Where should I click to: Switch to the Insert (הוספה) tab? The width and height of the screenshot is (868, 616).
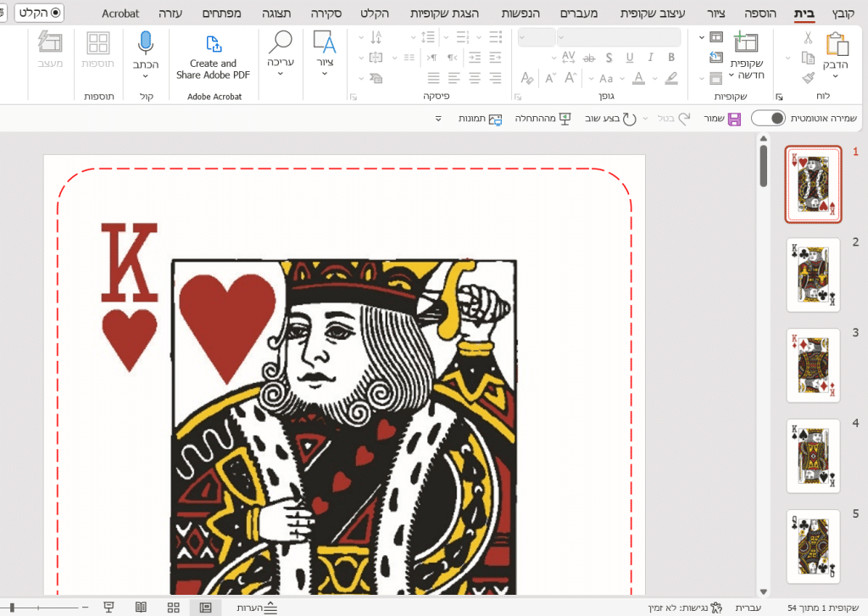click(x=760, y=14)
